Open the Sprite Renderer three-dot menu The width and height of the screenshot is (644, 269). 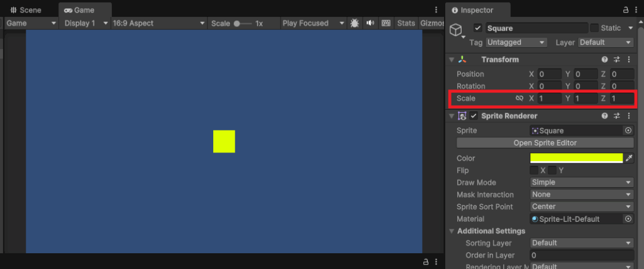[x=629, y=117]
